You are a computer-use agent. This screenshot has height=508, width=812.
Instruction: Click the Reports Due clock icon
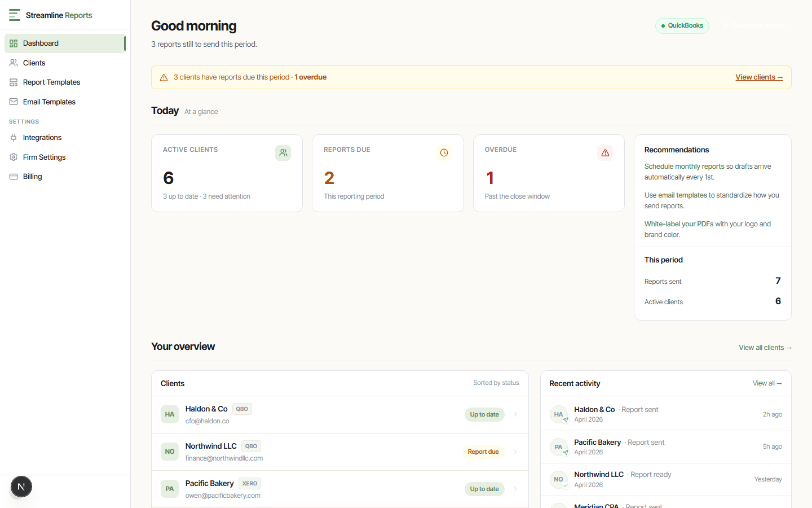pos(444,153)
